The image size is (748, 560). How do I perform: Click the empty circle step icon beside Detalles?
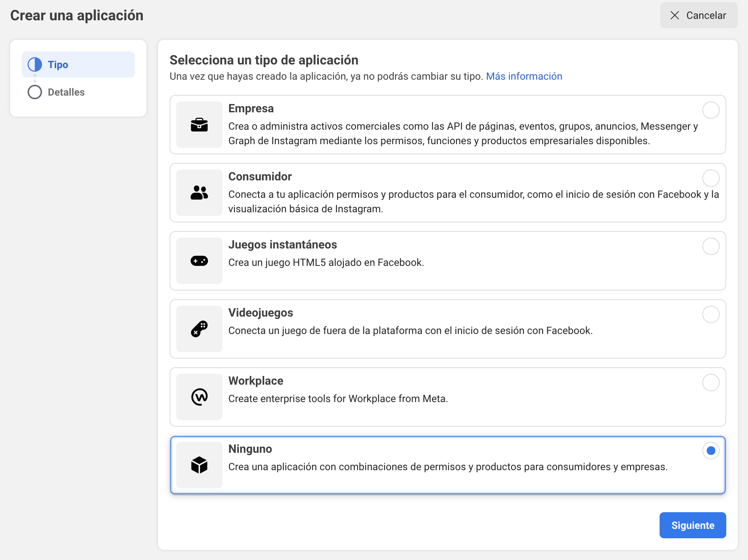pos(35,92)
